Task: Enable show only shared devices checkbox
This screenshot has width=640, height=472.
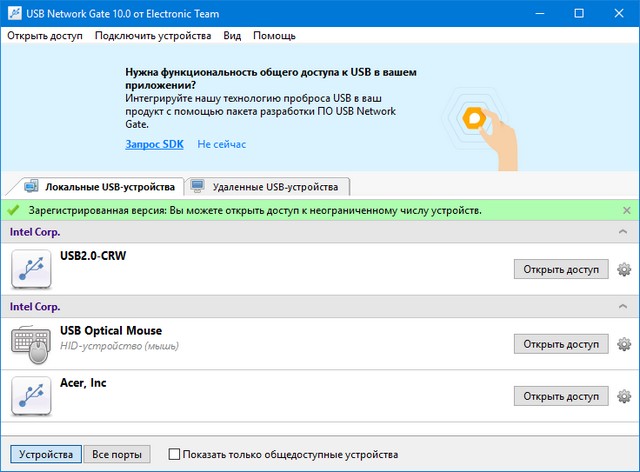Action: coord(175,455)
